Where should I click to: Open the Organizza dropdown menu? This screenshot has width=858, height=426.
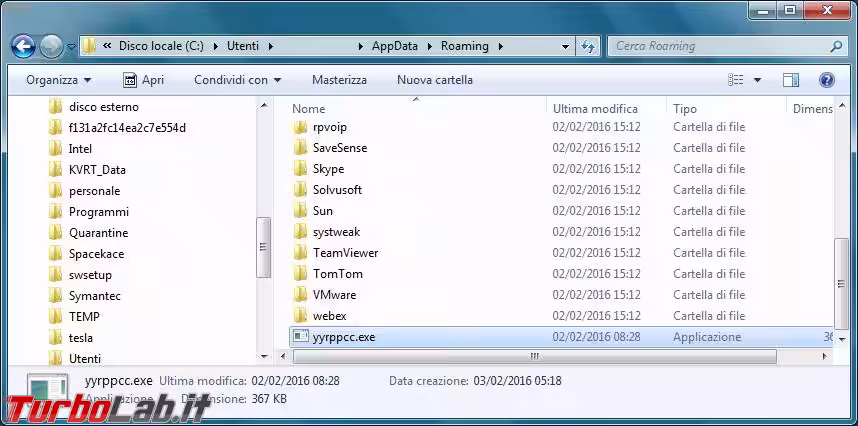pyautogui.click(x=58, y=80)
